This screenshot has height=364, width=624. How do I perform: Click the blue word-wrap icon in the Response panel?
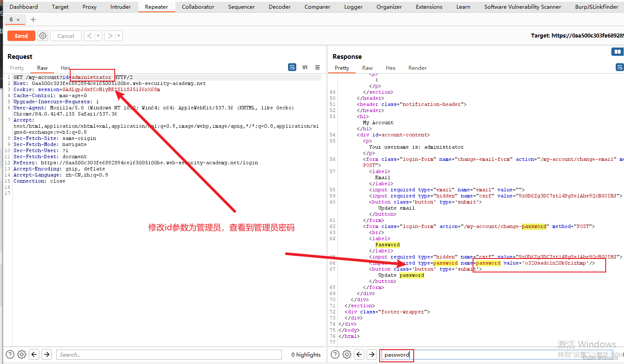click(620, 67)
